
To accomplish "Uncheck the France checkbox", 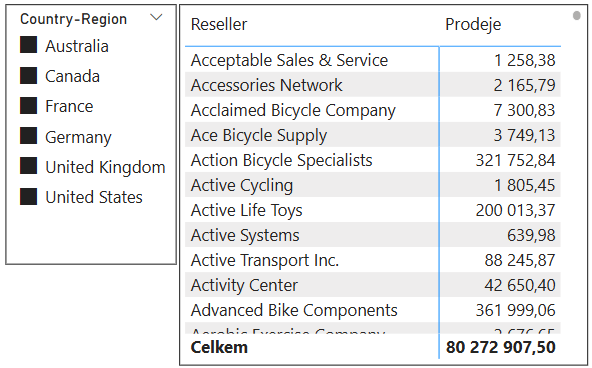I will click(x=28, y=106).
